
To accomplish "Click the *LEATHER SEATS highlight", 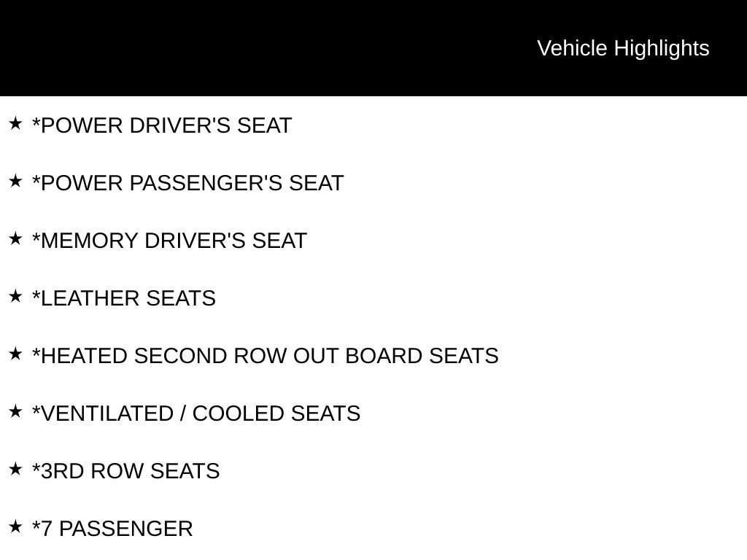I will (124, 298).
